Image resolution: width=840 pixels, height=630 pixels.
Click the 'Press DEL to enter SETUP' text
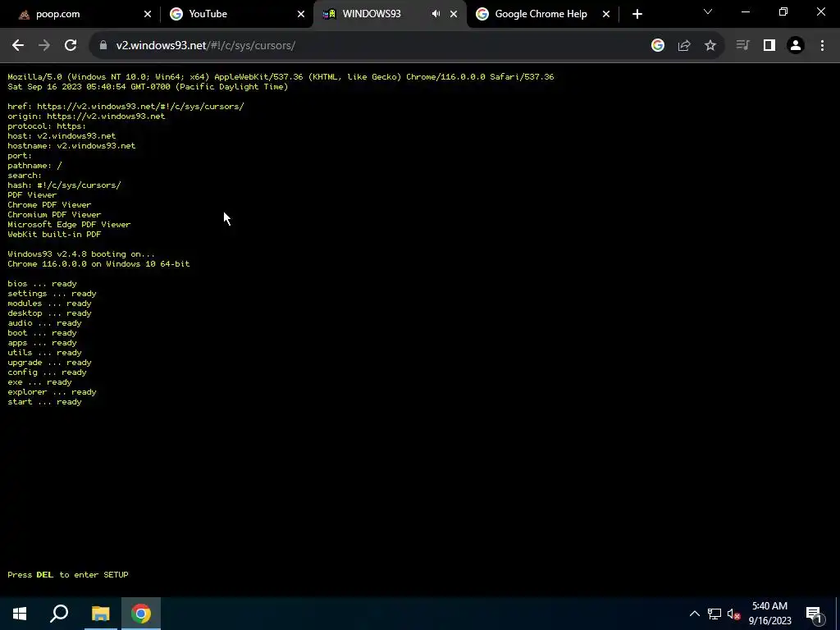(x=68, y=574)
